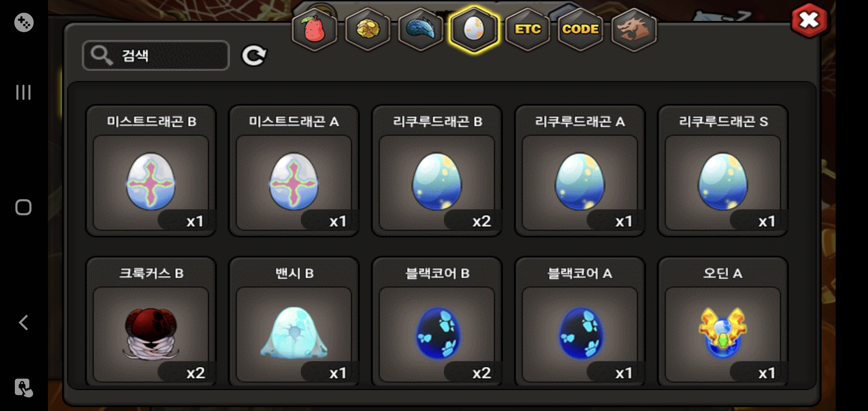The height and width of the screenshot is (411, 868).
Task: Open the dragon head tab
Action: [634, 29]
